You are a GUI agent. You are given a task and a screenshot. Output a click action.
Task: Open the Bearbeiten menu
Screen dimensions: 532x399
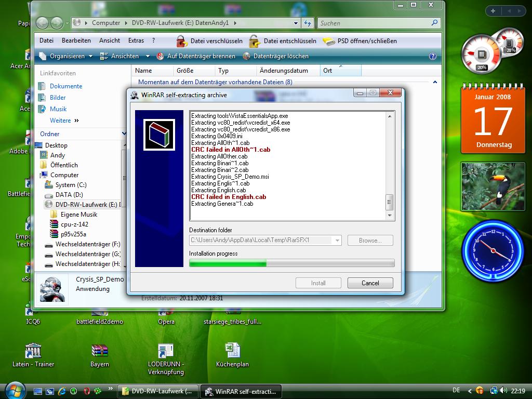coord(76,41)
